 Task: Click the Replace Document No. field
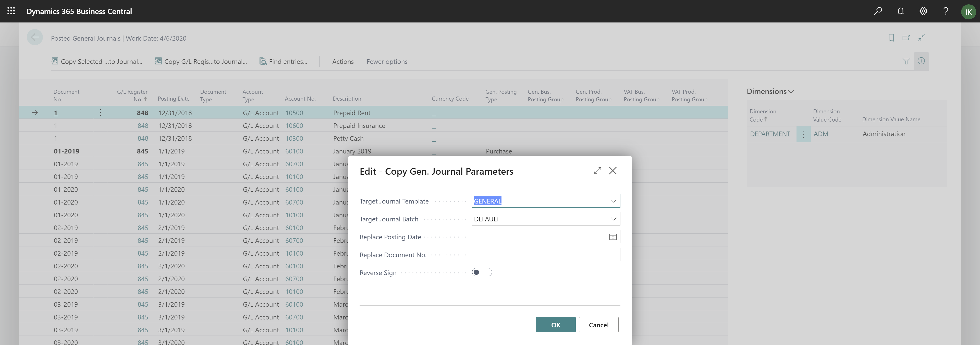pos(545,254)
